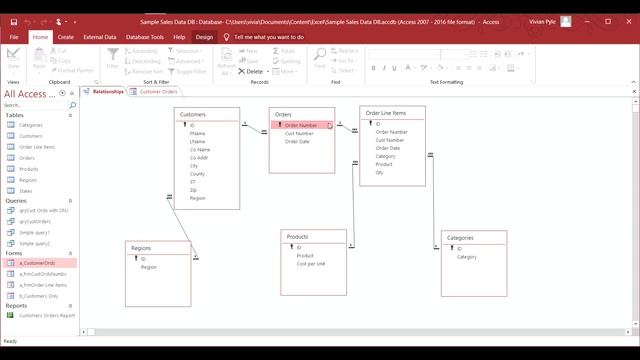Viewport: 640px width, 360px height.
Task: Click the font color A button
Action: click(x=408, y=68)
